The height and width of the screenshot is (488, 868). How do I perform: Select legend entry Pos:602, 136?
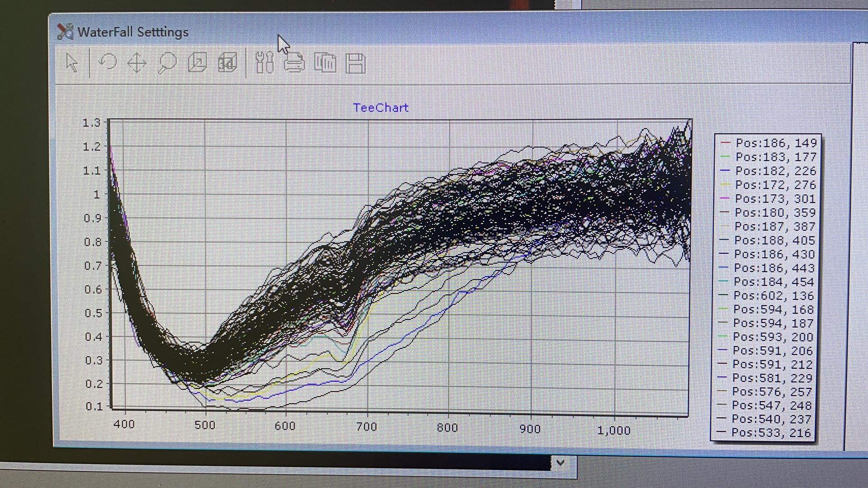773,296
